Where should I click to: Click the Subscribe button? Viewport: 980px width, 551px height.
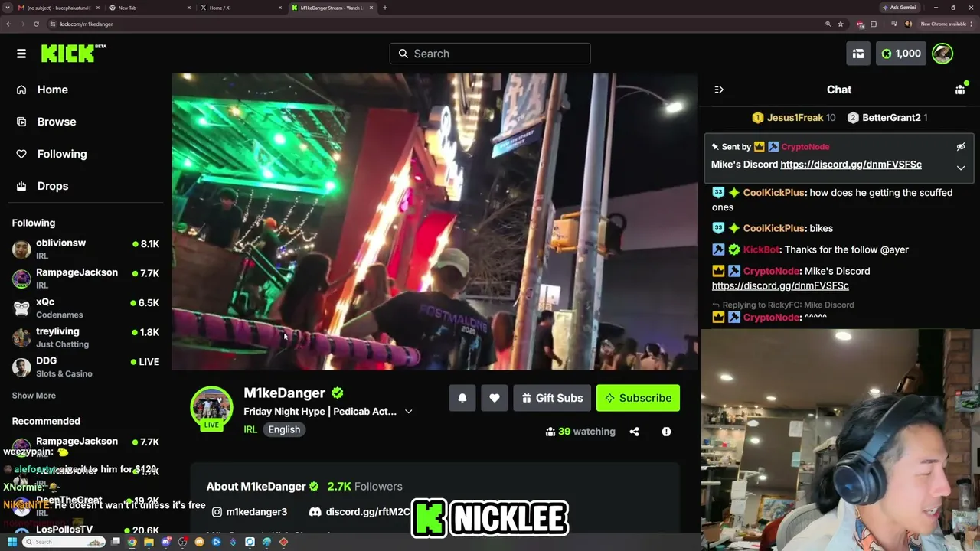click(x=638, y=398)
